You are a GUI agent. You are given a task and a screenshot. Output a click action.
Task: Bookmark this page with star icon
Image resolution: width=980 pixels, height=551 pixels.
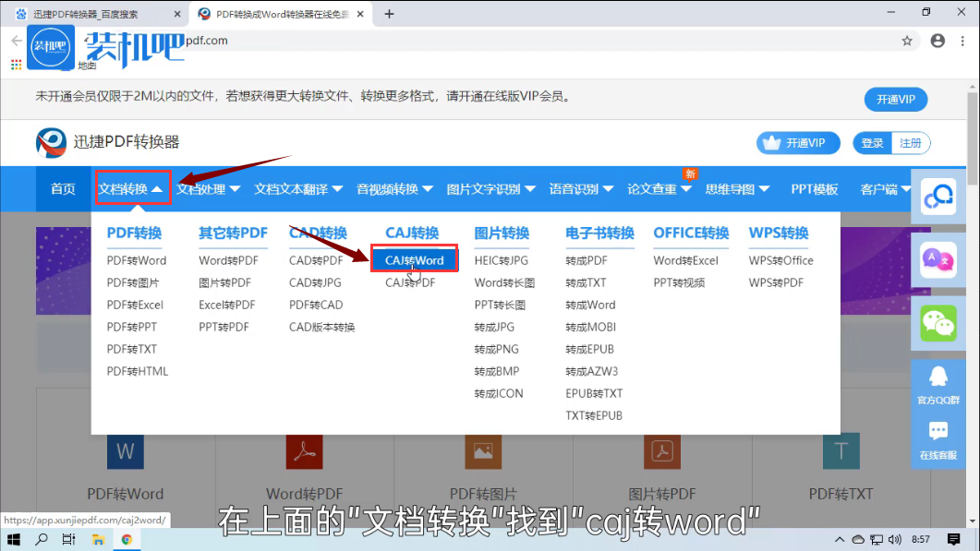coord(907,42)
